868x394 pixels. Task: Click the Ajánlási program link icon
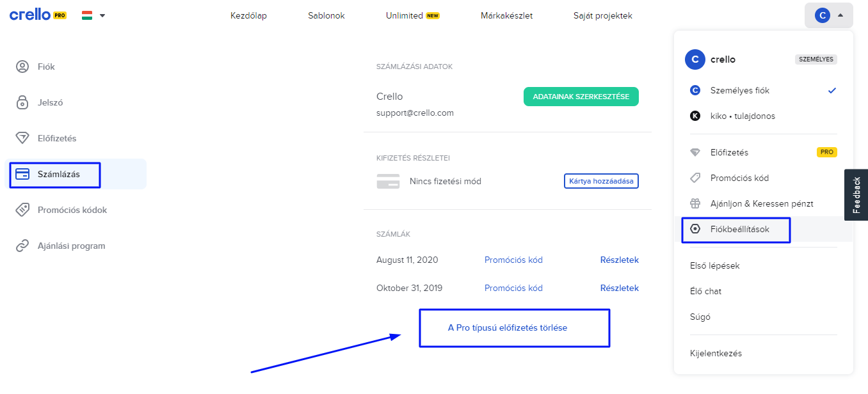point(22,246)
